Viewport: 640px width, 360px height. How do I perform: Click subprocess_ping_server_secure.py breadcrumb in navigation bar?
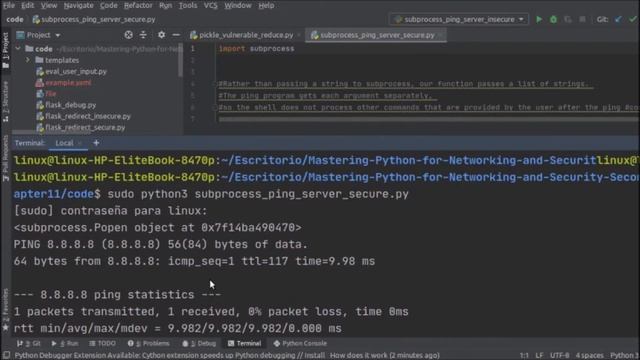coord(94,19)
